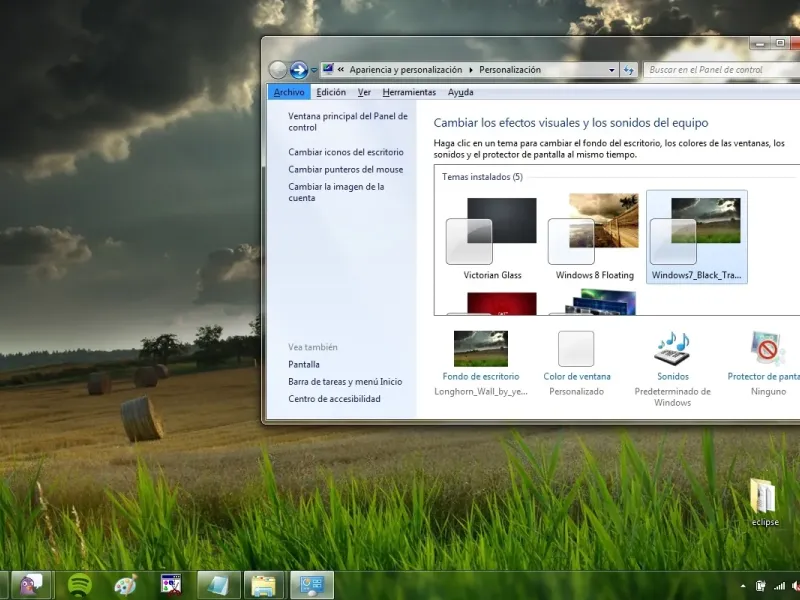Open the Edición menu
This screenshot has height=600, width=800.
coord(331,92)
